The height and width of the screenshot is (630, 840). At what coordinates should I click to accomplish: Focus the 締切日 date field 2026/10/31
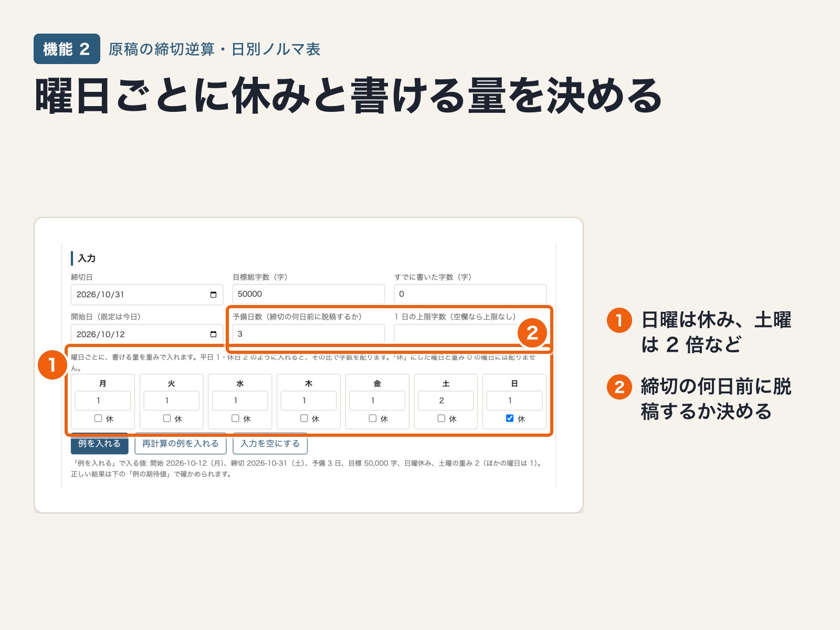(x=147, y=295)
